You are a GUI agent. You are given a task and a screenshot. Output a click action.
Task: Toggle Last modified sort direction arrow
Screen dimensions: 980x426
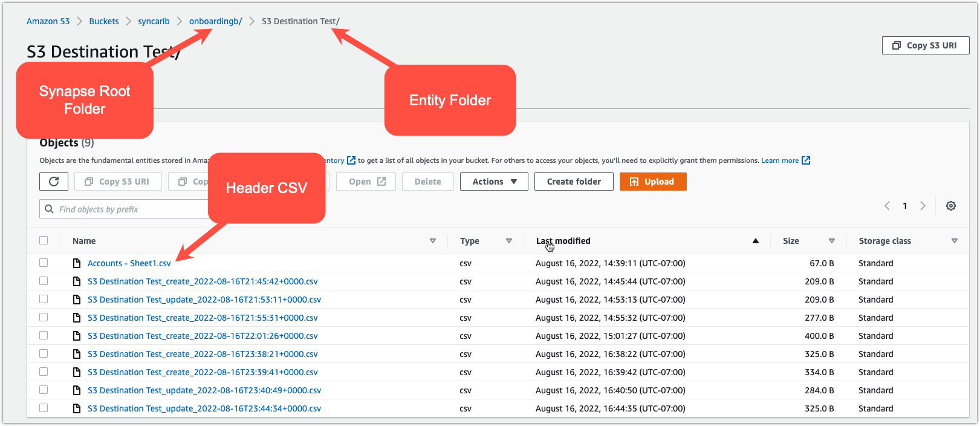pyautogui.click(x=756, y=241)
